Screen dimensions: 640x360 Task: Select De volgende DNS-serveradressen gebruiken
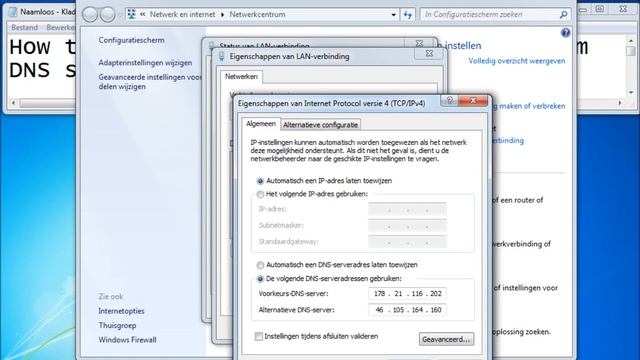[x=260, y=279]
